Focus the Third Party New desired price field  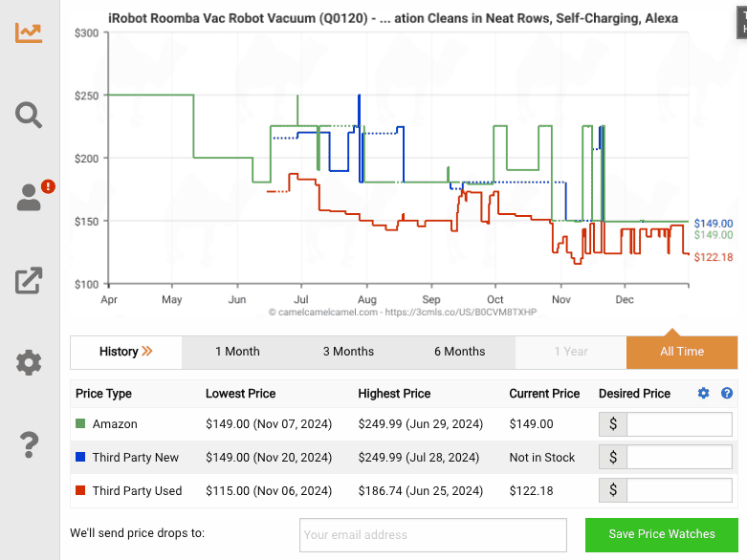click(679, 458)
